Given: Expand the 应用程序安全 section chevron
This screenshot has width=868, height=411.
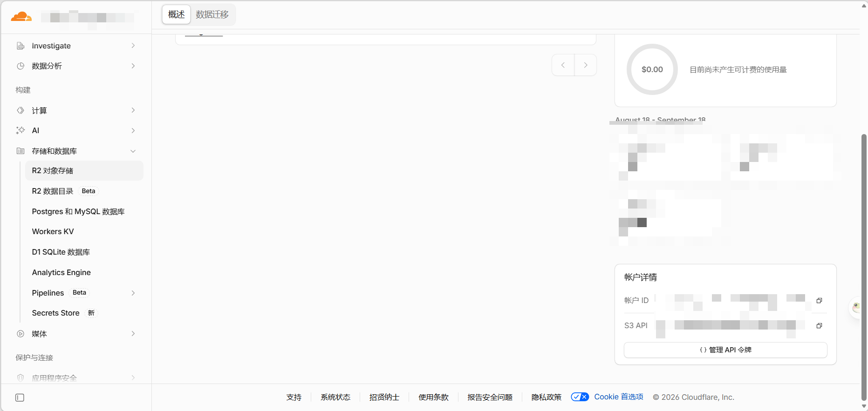Looking at the screenshot, I should (133, 378).
